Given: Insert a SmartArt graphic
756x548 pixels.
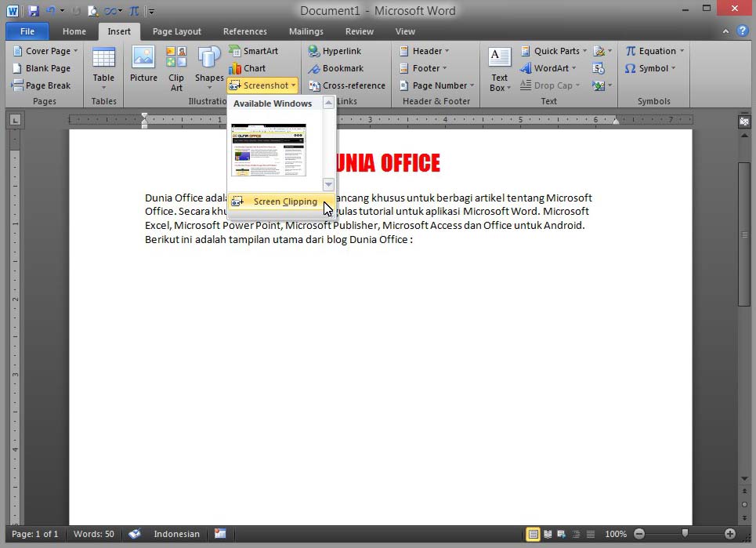Looking at the screenshot, I should tap(254, 51).
